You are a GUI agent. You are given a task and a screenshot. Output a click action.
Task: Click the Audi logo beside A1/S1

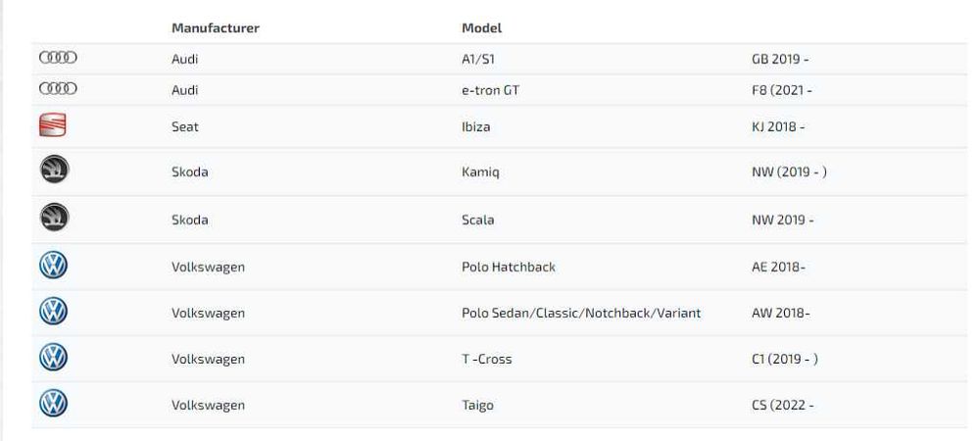coord(57,59)
